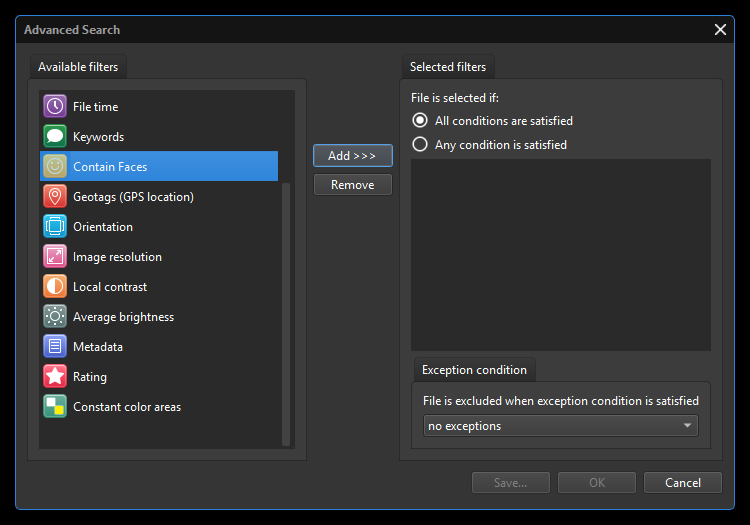
Task: Click the Image resolution icon
Action: pyautogui.click(x=55, y=257)
